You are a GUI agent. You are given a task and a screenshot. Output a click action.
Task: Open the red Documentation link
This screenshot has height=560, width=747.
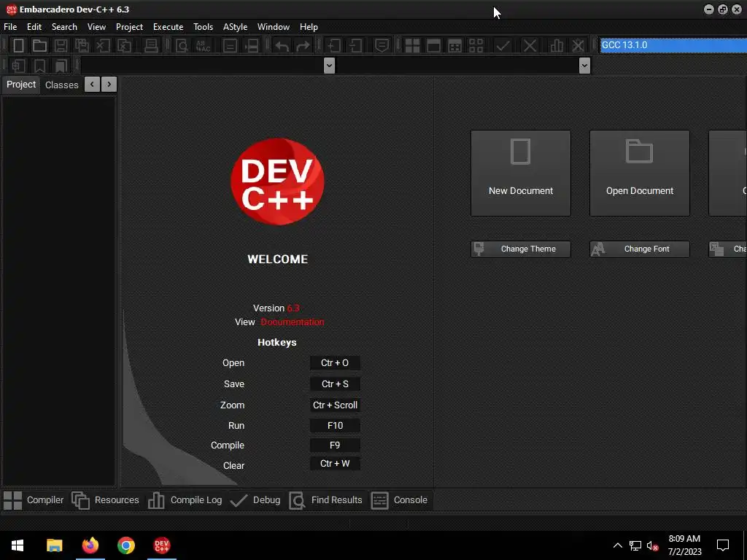point(293,322)
